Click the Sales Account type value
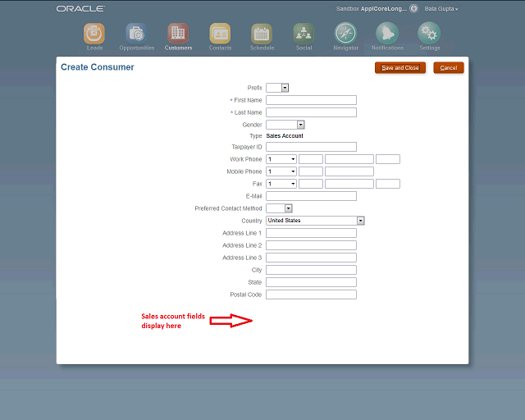The height and width of the screenshot is (420, 525). [285, 136]
